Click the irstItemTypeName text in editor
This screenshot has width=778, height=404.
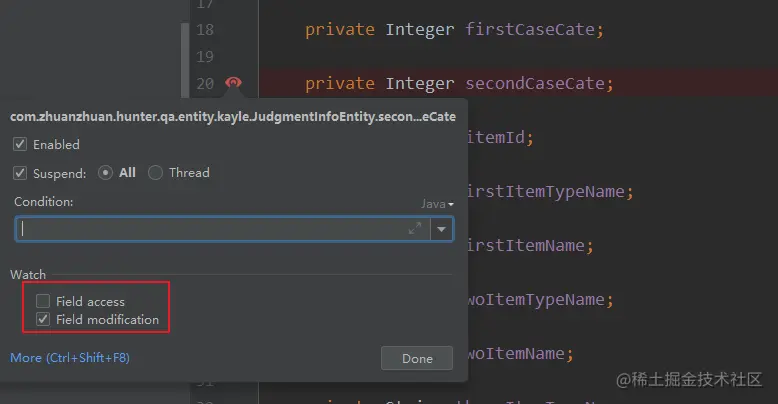click(545, 192)
